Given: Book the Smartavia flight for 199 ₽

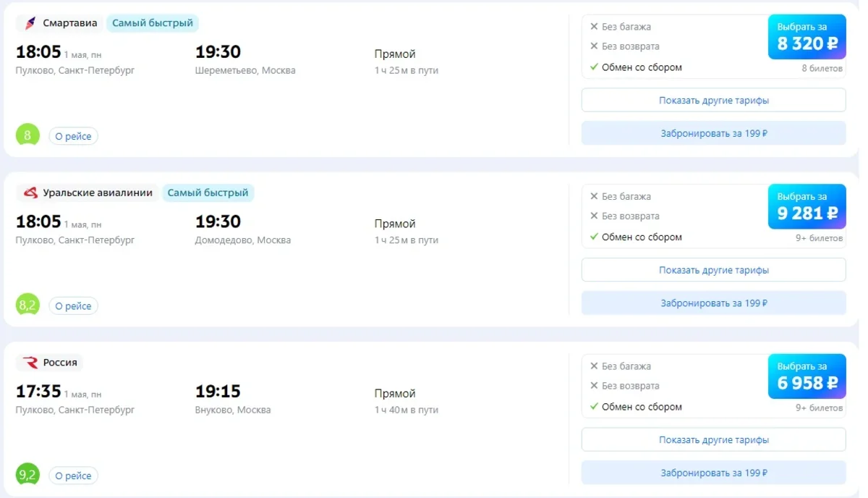Looking at the screenshot, I should tap(713, 133).
